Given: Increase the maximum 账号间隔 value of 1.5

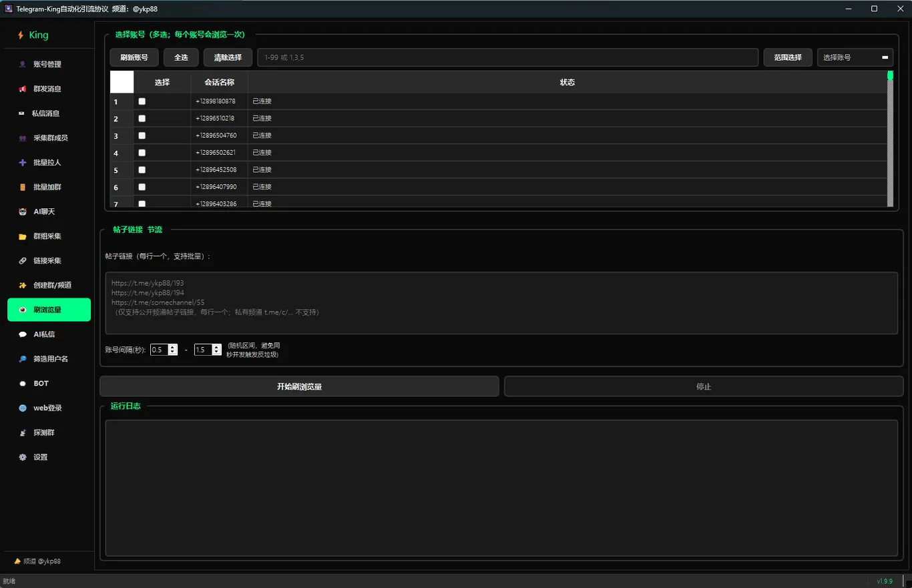Looking at the screenshot, I should pos(216,347).
